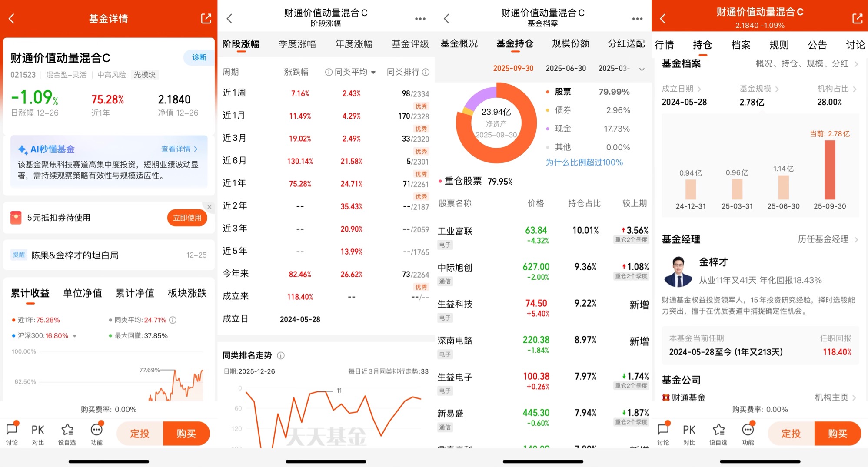
Task: Open 陈果&金梓才的坦白局 reminder
Action: click(109, 255)
